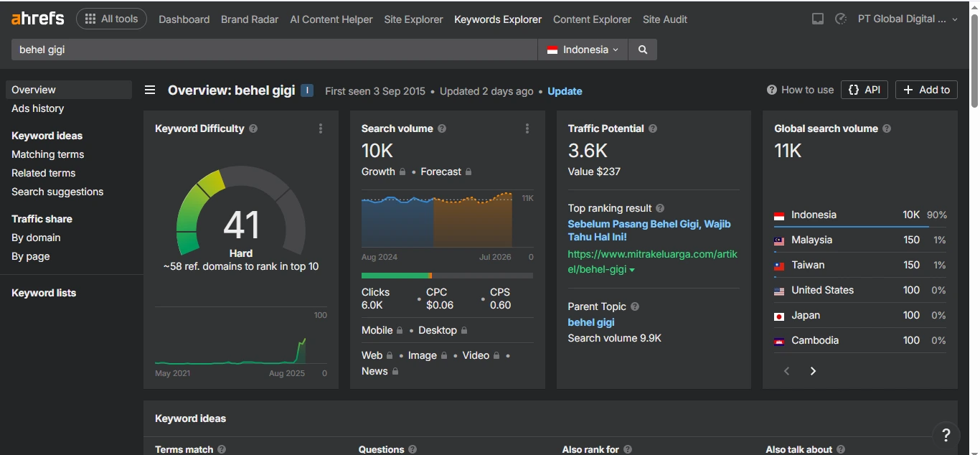Open the PT Global Digital account dropdown
Image resolution: width=980 pixels, height=455 pixels.
907,19
